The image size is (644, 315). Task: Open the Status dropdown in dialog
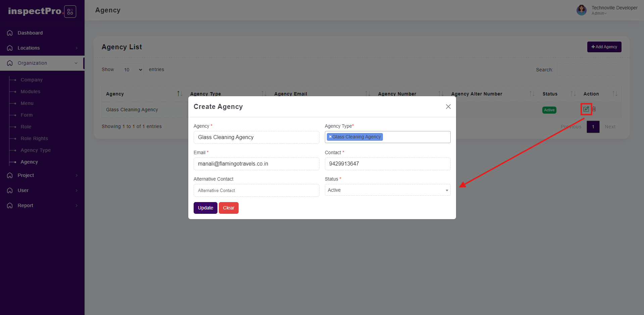point(387,190)
